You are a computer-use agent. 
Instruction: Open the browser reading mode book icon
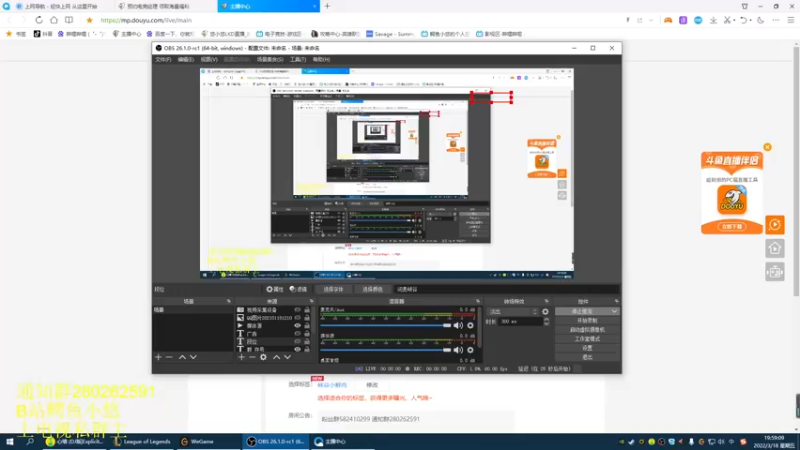tap(69, 20)
